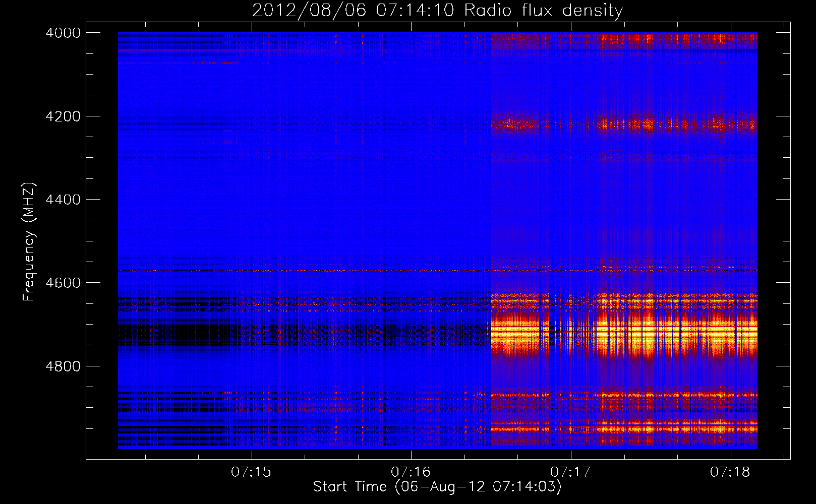The height and width of the screenshot is (504, 816).
Task: Click the 4600 frequency tick label
Action: (x=63, y=283)
